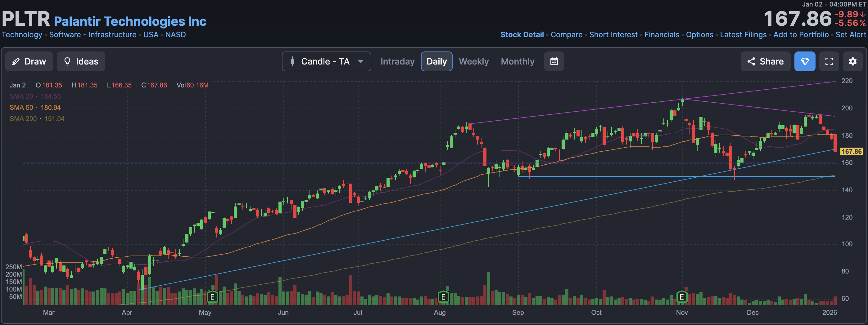
Task: Switch to the Weekly timeframe
Action: 473,62
